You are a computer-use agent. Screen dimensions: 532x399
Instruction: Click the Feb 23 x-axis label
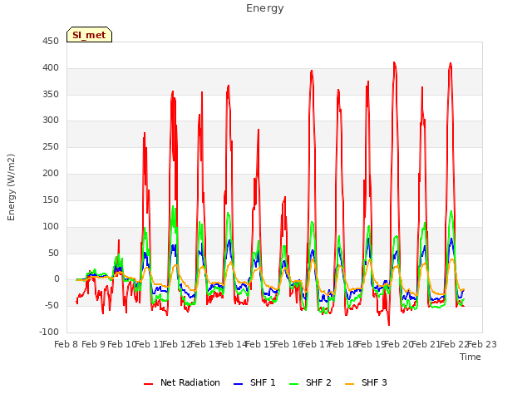482,345
